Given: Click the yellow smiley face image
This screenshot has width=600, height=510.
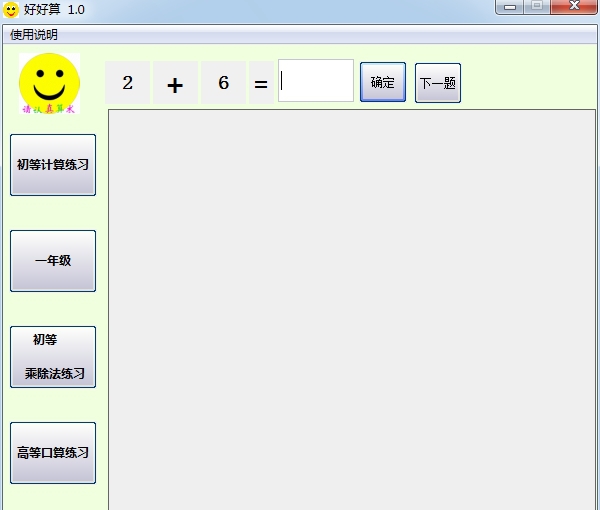Looking at the screenshot, I should click(x=49, y=83).
